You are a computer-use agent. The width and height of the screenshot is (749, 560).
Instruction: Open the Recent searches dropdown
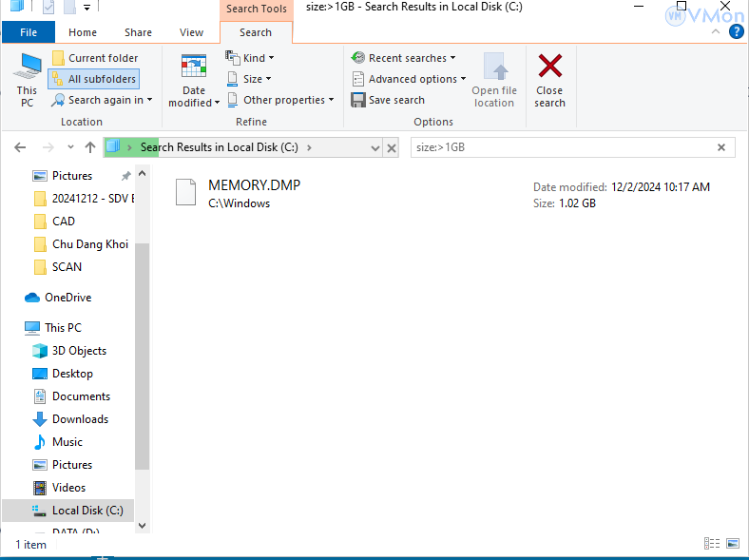(x=404, y=58)
